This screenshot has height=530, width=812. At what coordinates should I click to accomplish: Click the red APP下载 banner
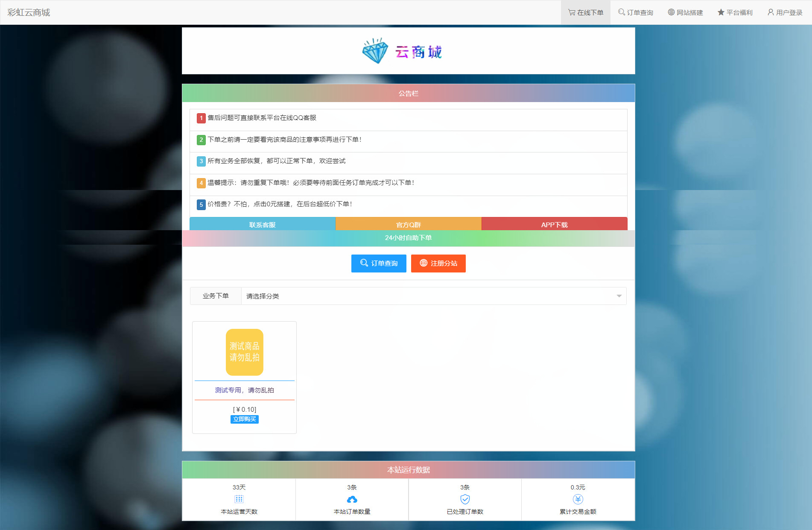pyautogui.click(x=554, y=224)
